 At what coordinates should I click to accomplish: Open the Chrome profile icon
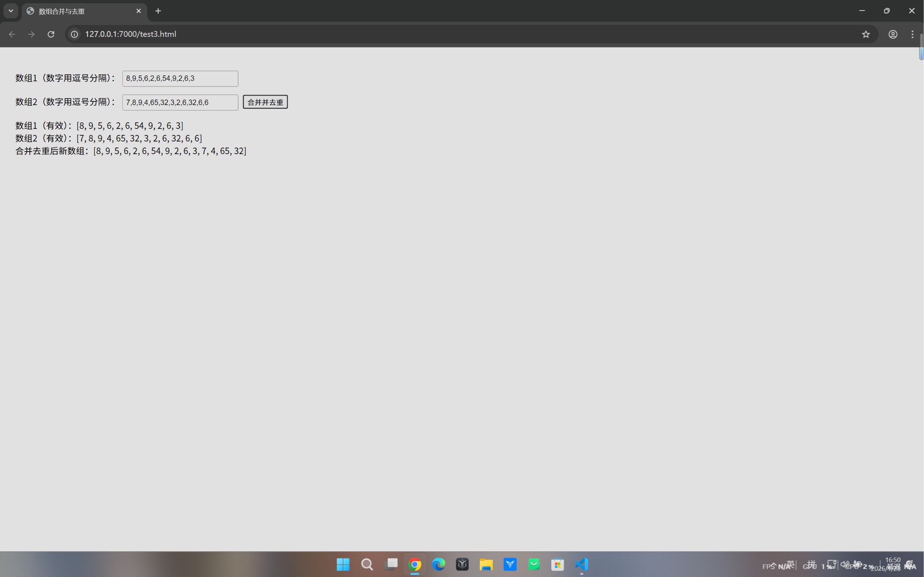coord(892,34)
